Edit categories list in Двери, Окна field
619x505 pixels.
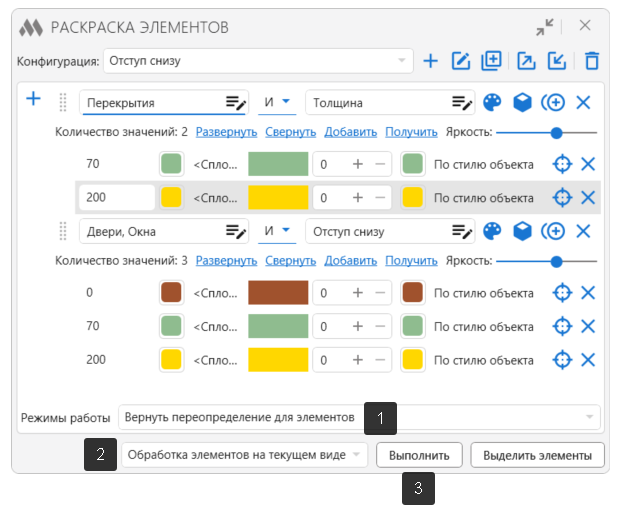coord(236,231)
